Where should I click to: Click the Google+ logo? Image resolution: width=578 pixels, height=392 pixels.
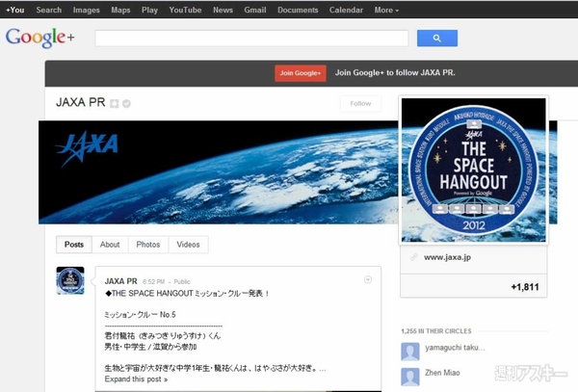point(39,38)
